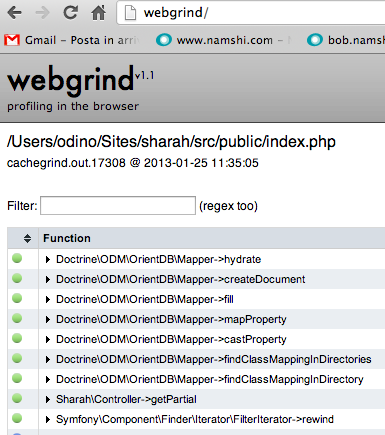Click the 'profiling in the browser' tagline
This screenshot has height=435, width=385.
(x=73, y=106)
